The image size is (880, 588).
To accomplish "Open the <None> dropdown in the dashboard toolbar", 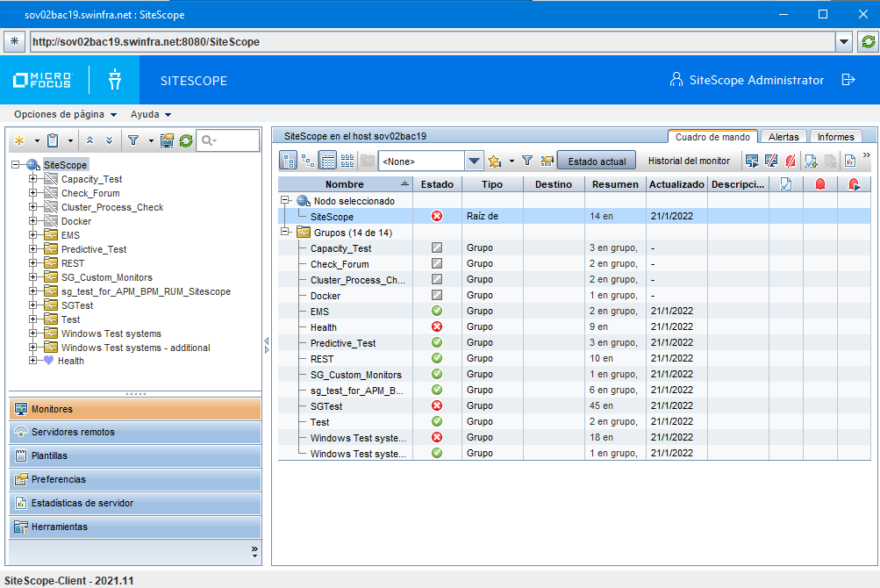I will [474, 161].
